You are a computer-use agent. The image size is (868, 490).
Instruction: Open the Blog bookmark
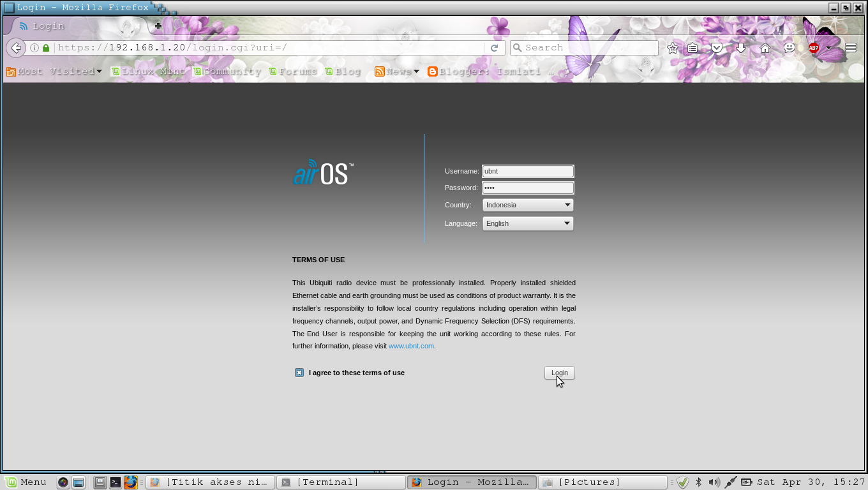(343, 71)
